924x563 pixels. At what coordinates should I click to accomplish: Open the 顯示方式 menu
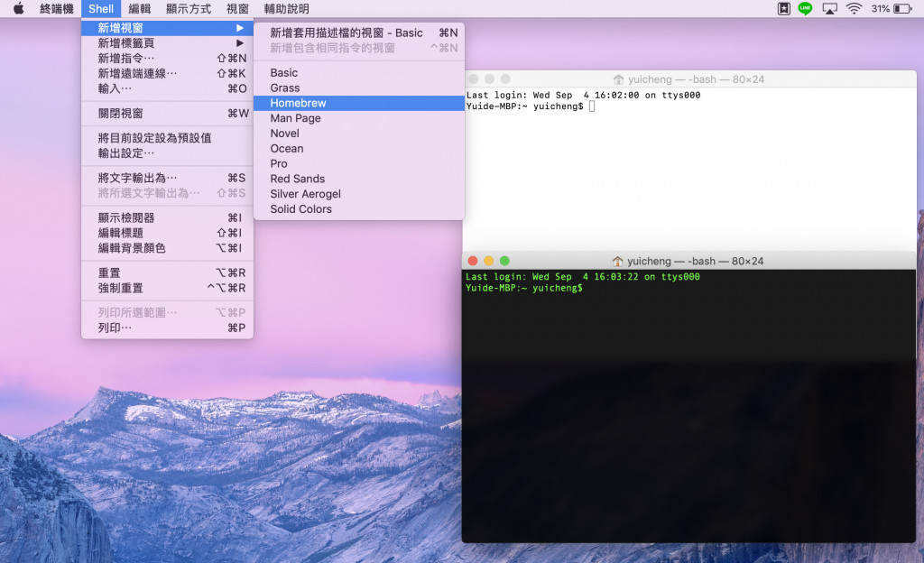click(x=189, y=8)
